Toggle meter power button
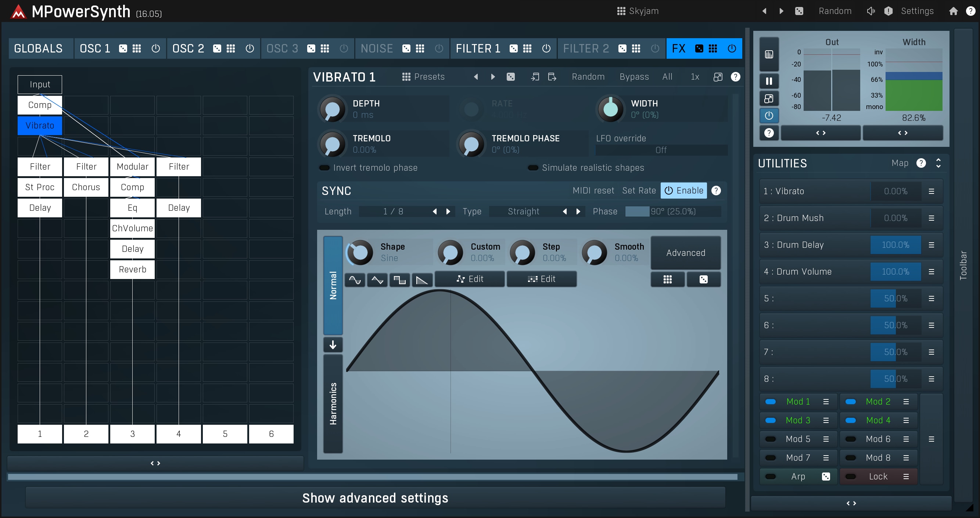This screenshot has width=980, height=518. tap(769, 116)
